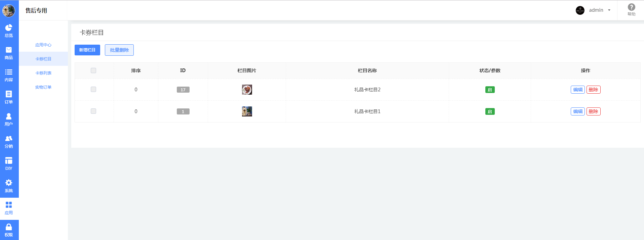644x240 pixels.
Task: Expand the admin account dropdown arrow
Action: pos(609,10)
